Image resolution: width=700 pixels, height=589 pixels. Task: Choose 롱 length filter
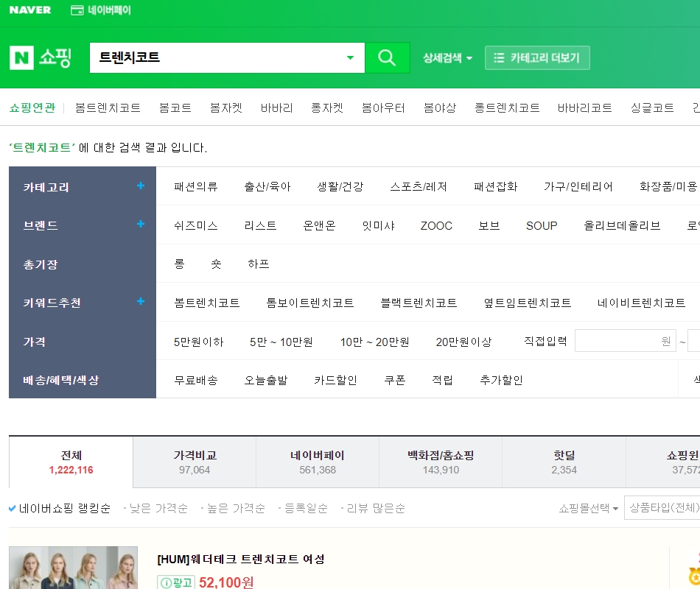[x=179, y=264]
